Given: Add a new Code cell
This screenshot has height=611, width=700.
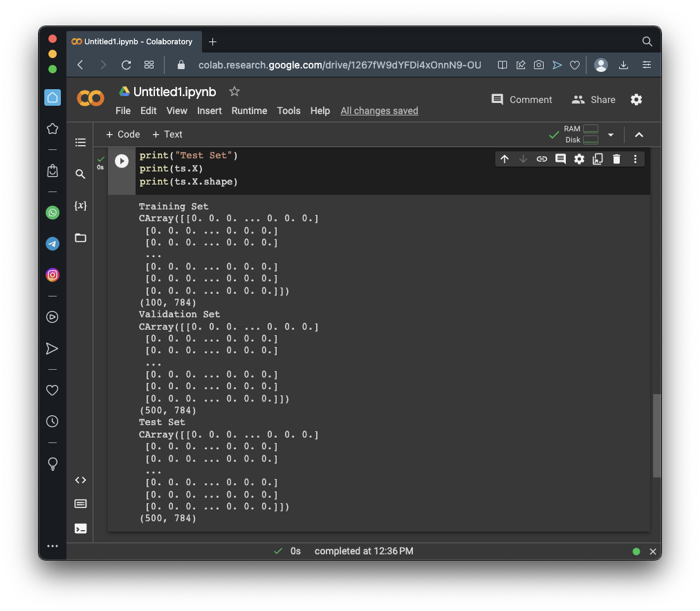Looking at the screenshot, I should coord(122,135).
